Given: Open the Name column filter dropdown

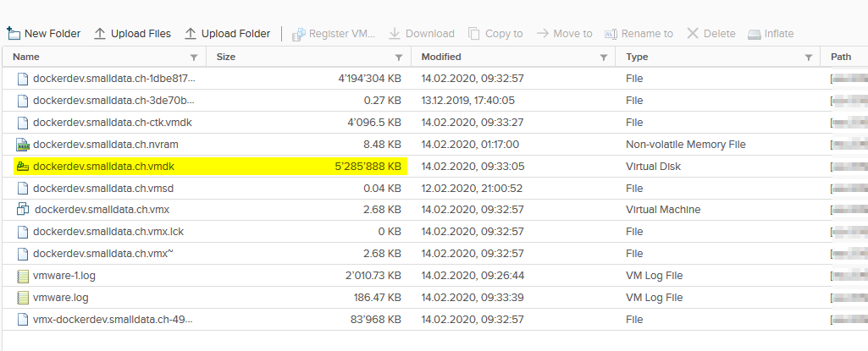Looking at the screenshot, I should 194,58.
